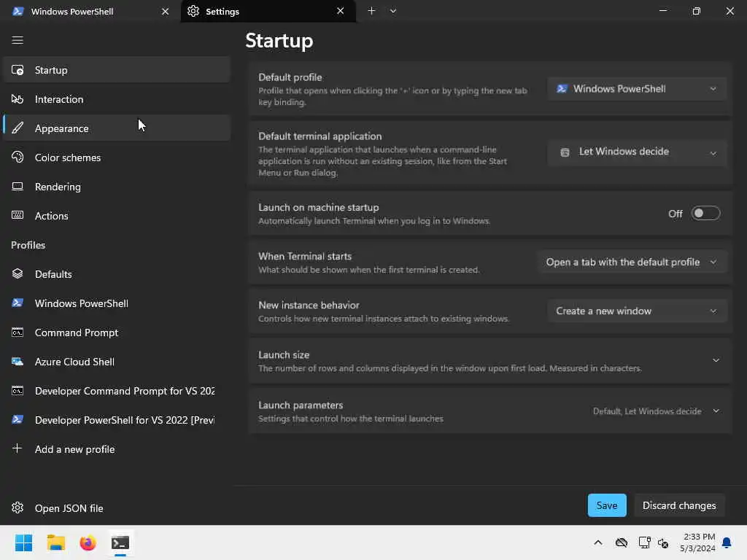This screenshot has height=560, width=747.
Task: Click the Azure Cloud Shell icon
Action: [x=18, y=362]
